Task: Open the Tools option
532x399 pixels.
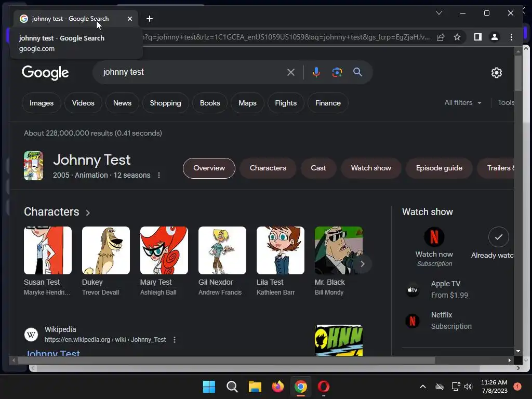Action: [506, 102]
